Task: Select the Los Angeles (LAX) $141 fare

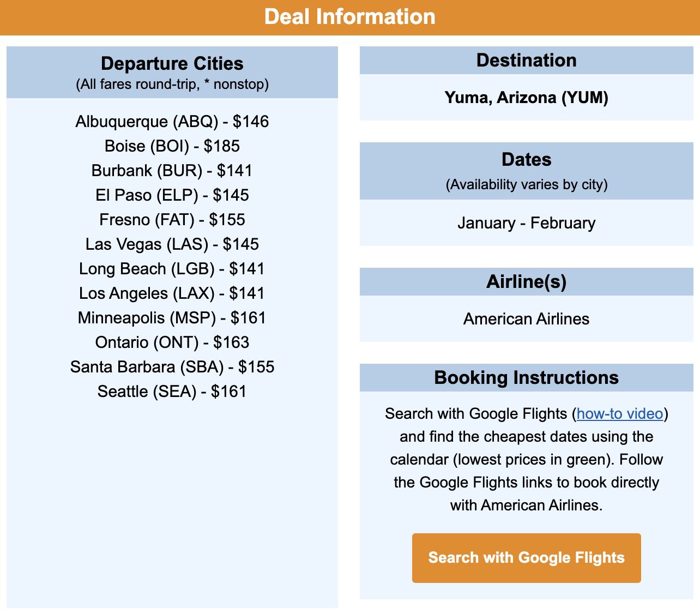Action: 172,293
